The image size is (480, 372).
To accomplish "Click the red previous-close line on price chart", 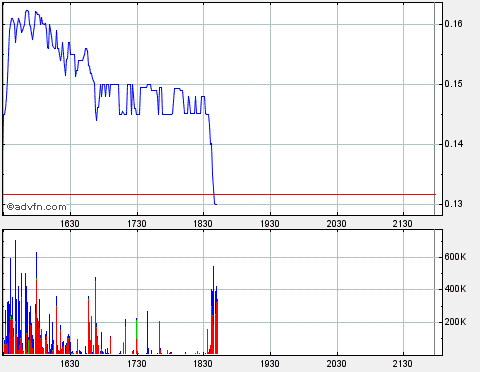I will pos(219,194).
